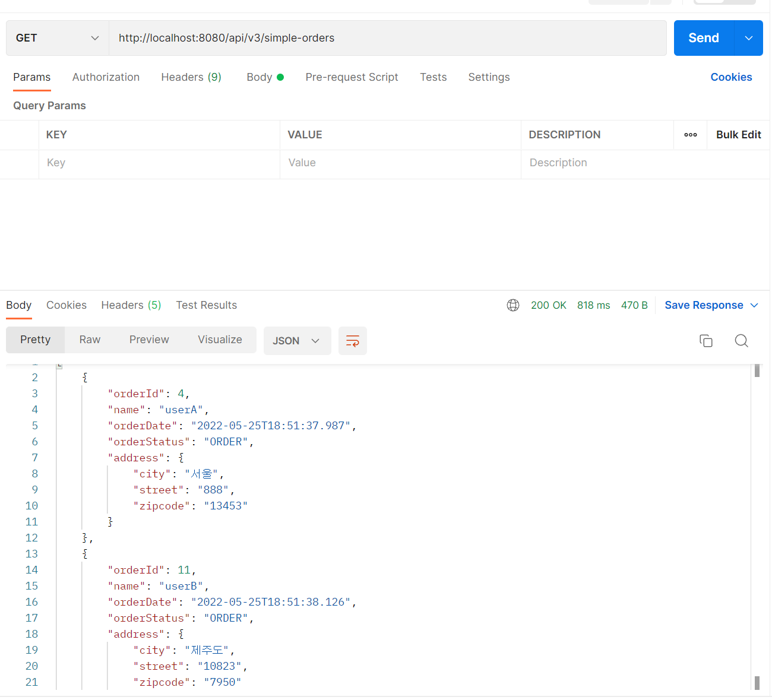The width and height of the screenshot is (772, 700).
Task: Click the "13453" zipcode value
Action: pyautogui.click(x=226, y=506)
